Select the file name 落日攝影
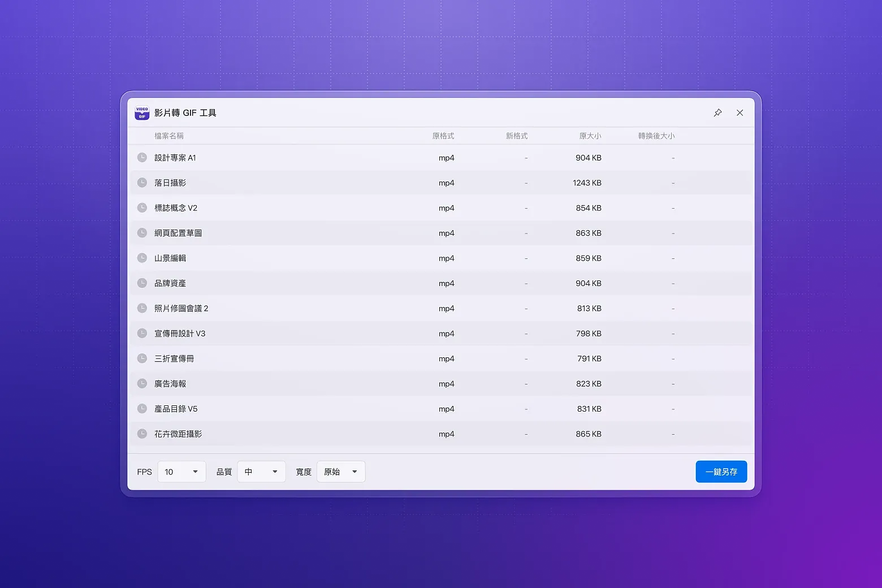 [x=170, y=183]
